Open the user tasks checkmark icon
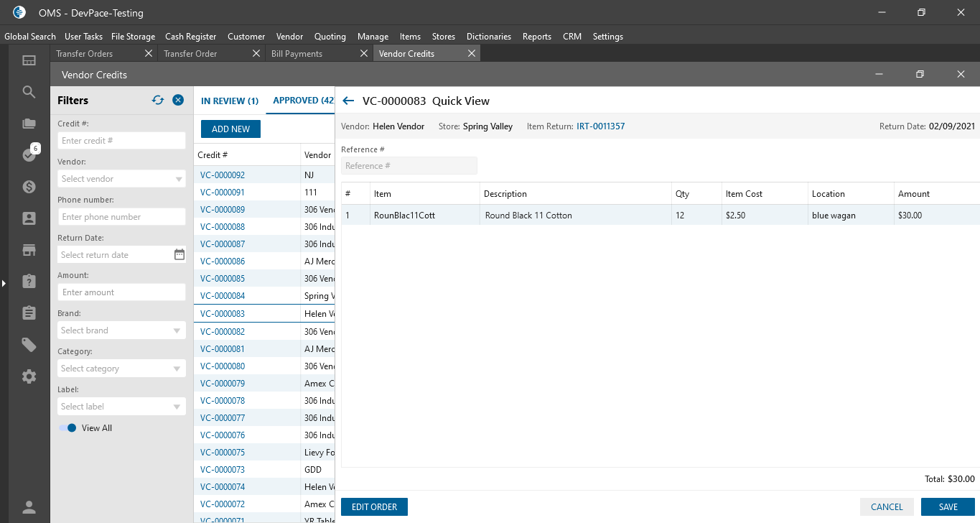980x523 pixels. coord(29,154)
